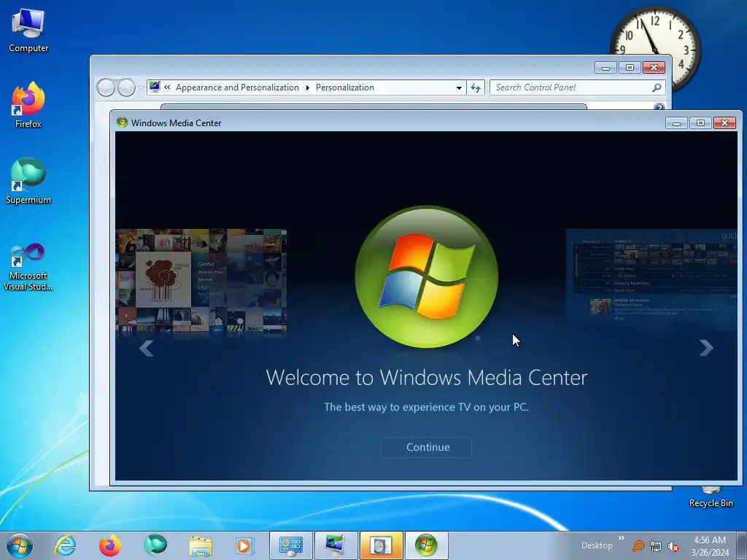Screen dimensions: 747x560
Task: Open the taskbar clock showing 4:56 AM
Action: 710,546
